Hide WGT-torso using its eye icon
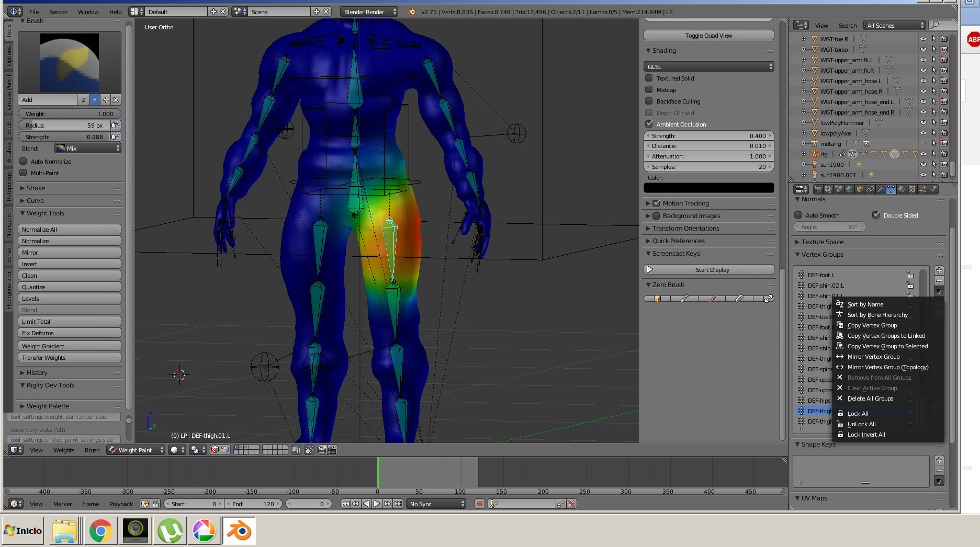The width and height of the screenshot is (980, 547). [x=923, y=50]
